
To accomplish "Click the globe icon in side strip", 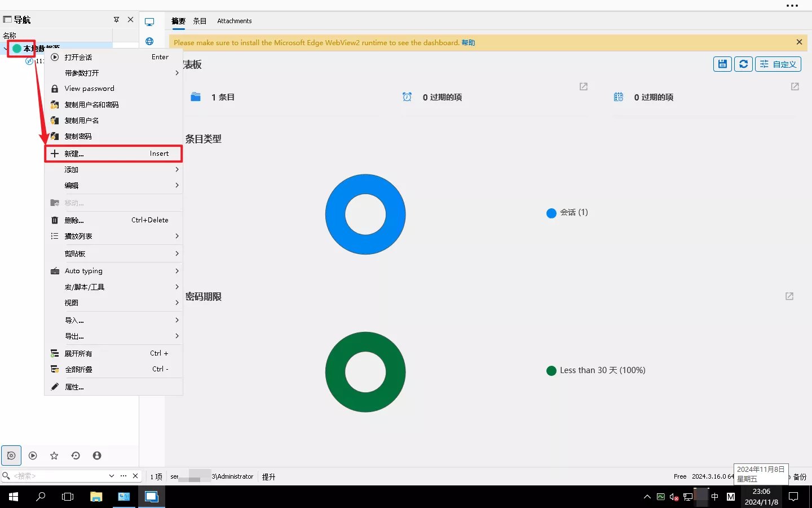I will [x=149, y=41].
